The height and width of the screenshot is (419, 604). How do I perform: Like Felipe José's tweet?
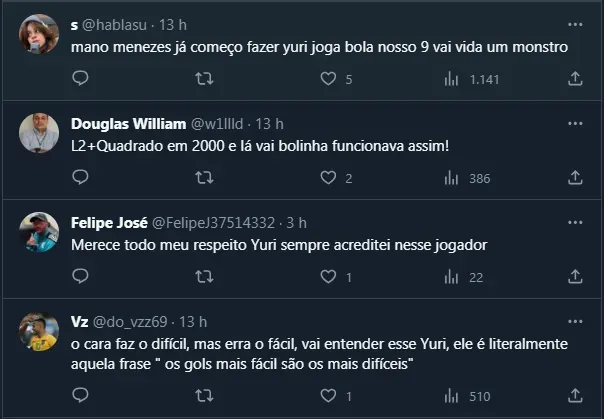pos(328,277)
